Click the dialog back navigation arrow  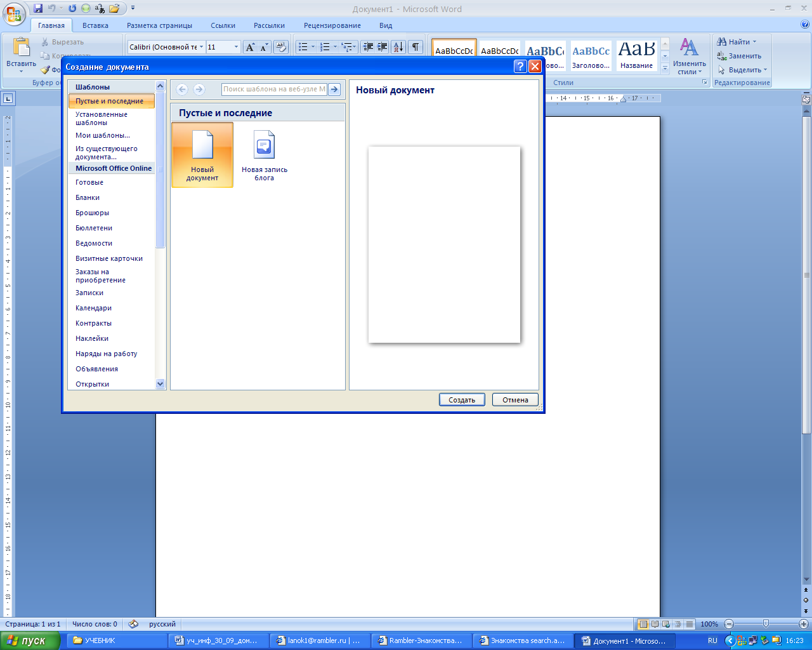(182, 90)
